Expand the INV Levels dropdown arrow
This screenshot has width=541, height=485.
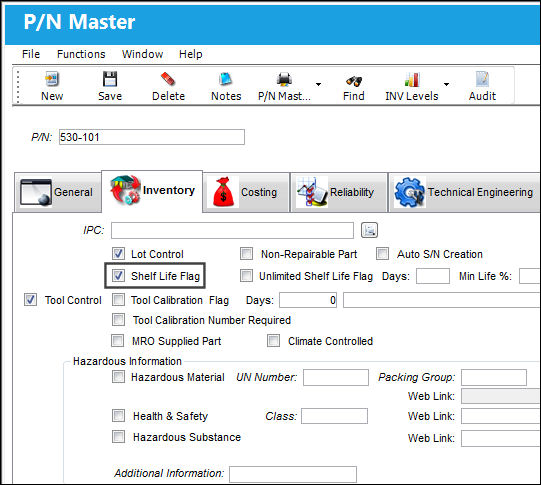tap(446, 84)
